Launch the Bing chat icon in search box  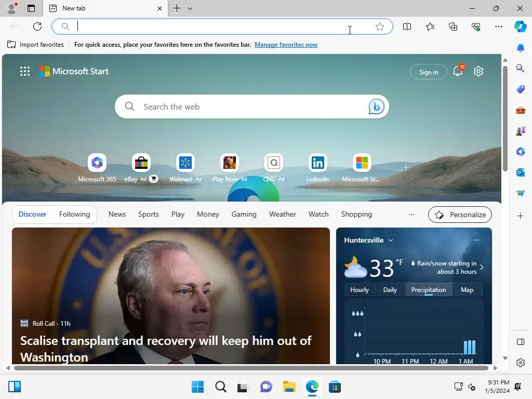tap(376, 107)
